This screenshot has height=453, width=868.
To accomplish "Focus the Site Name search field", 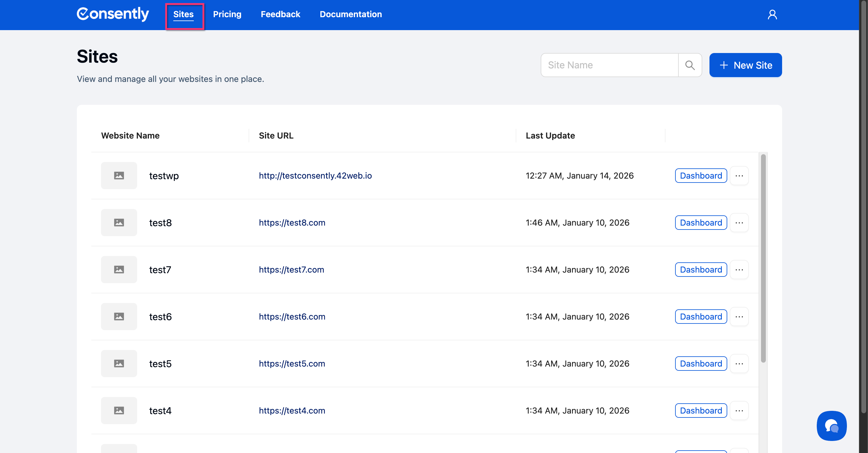I will click(x=609, y=65).
